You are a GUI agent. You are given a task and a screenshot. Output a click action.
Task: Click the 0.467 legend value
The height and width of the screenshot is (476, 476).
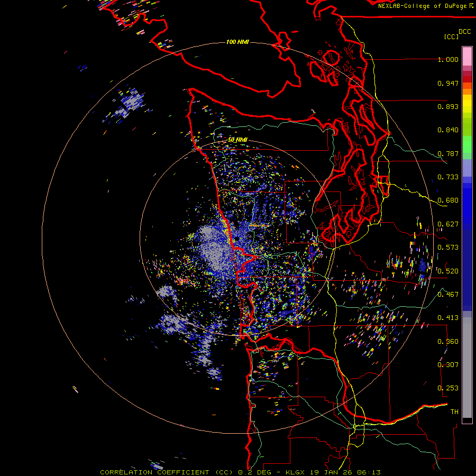(x=448, y=295)
